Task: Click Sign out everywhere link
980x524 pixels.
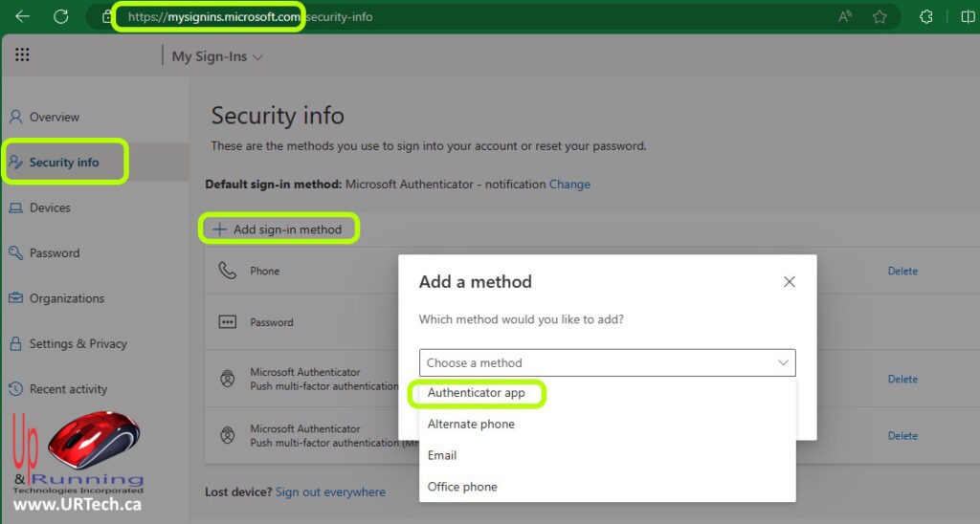Action: 330,491
